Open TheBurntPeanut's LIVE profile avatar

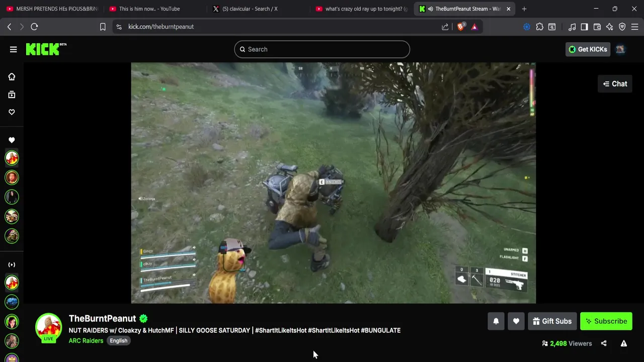coord(48,327)
